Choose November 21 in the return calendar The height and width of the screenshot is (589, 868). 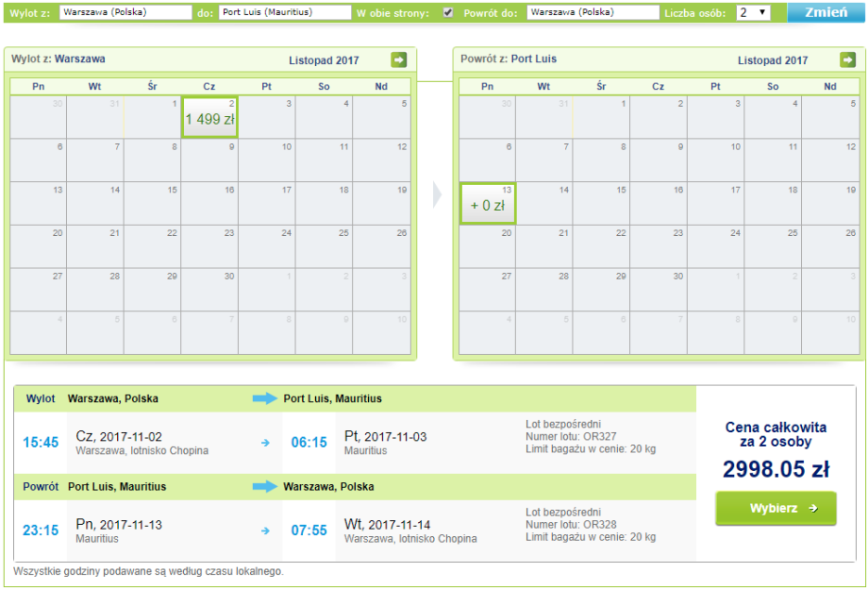(544, 246)
